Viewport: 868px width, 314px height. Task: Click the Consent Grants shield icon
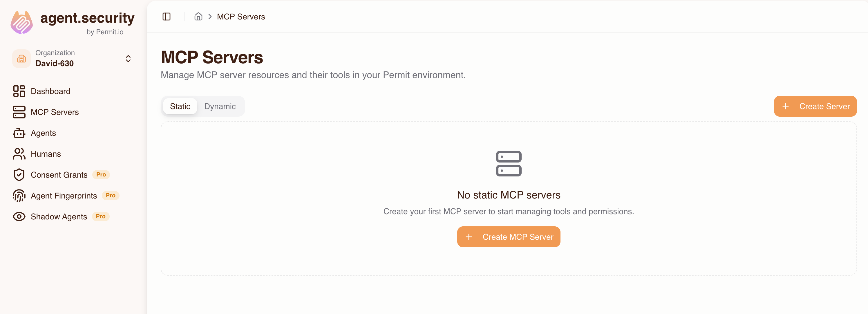[x=19, y=174]
